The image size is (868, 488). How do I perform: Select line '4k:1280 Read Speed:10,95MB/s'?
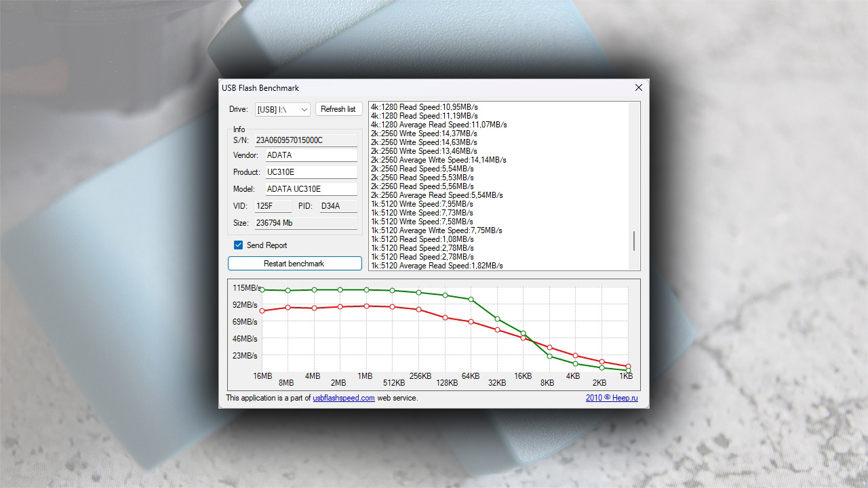pos(424,107)
